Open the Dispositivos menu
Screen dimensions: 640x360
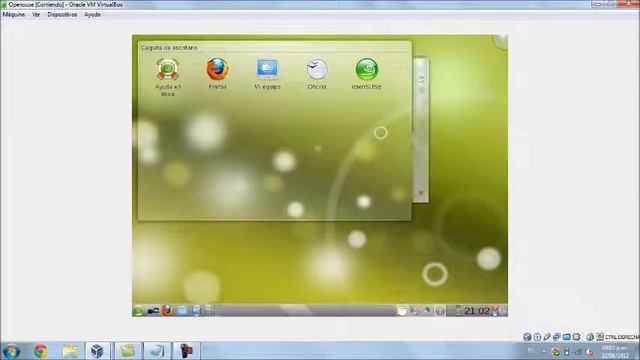point(62,14)
